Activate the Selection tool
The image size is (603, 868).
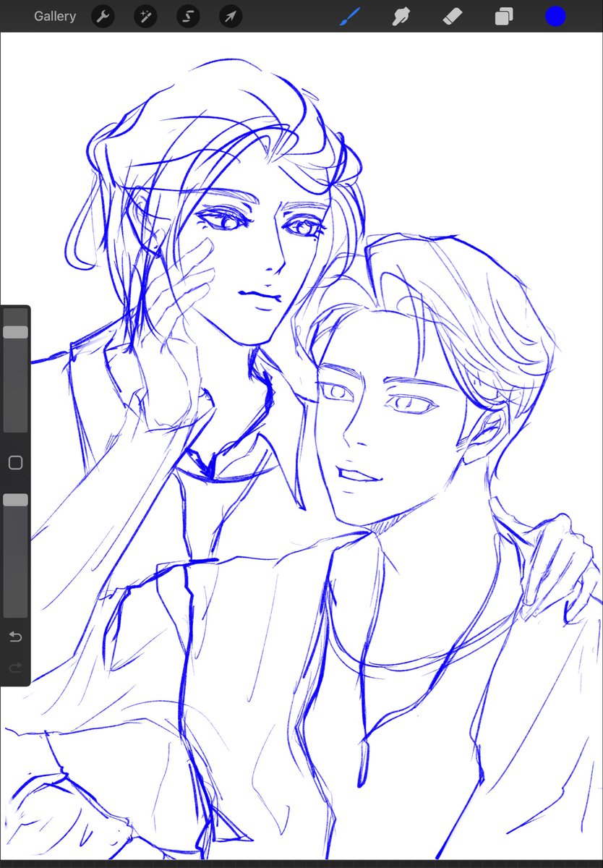pos(188,16)
